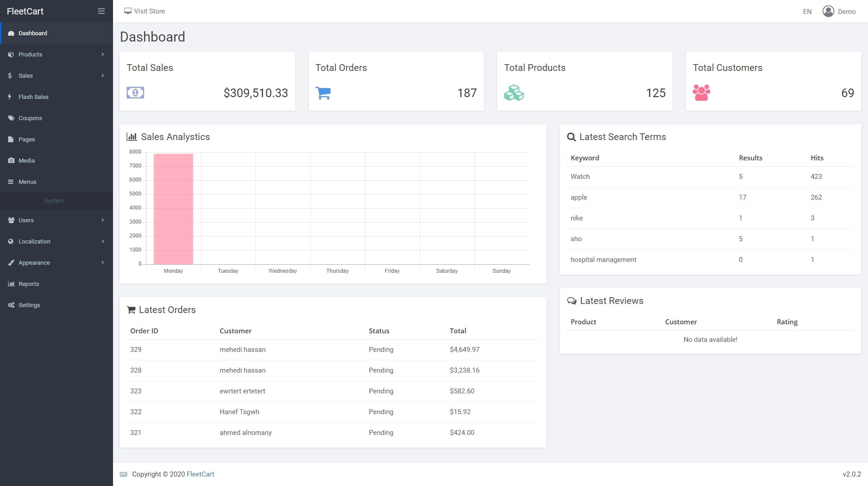Toggle the sidebar hamburger menu icon

(x=101, y=11)
